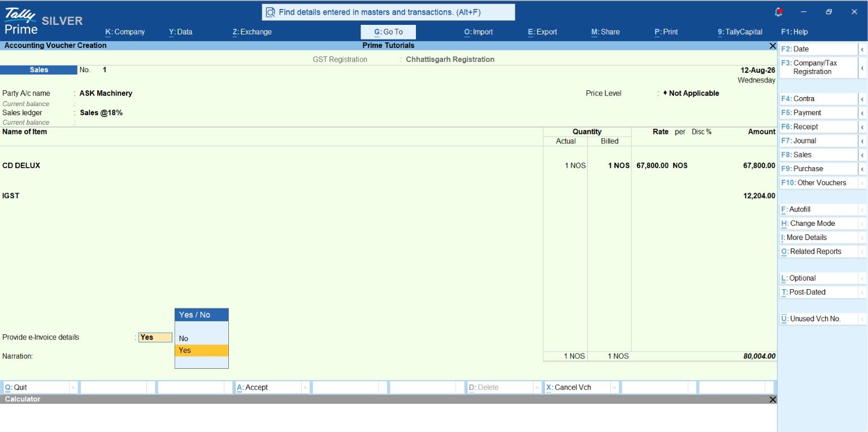Expand the F4 Contra chevron
Viewport: 868px width, 432px height.
(x=862, y=99)
